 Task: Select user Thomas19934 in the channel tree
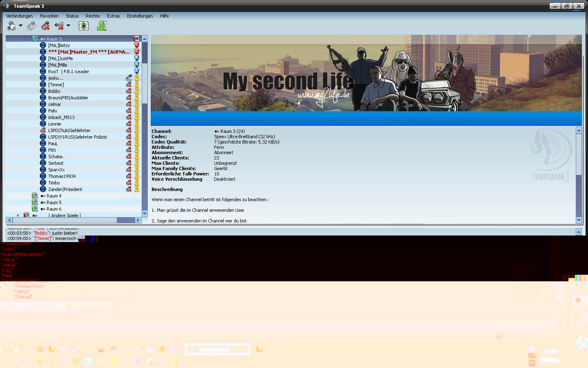pos(62,176)
